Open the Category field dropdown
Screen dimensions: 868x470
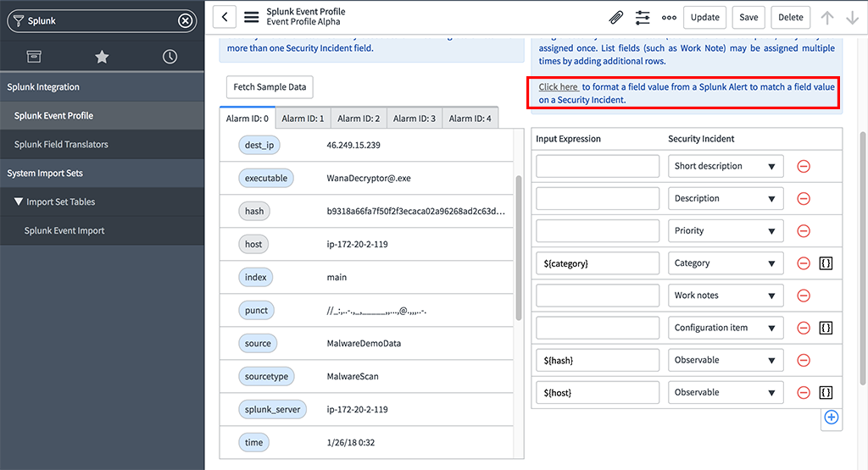click(x=726, y=263)
